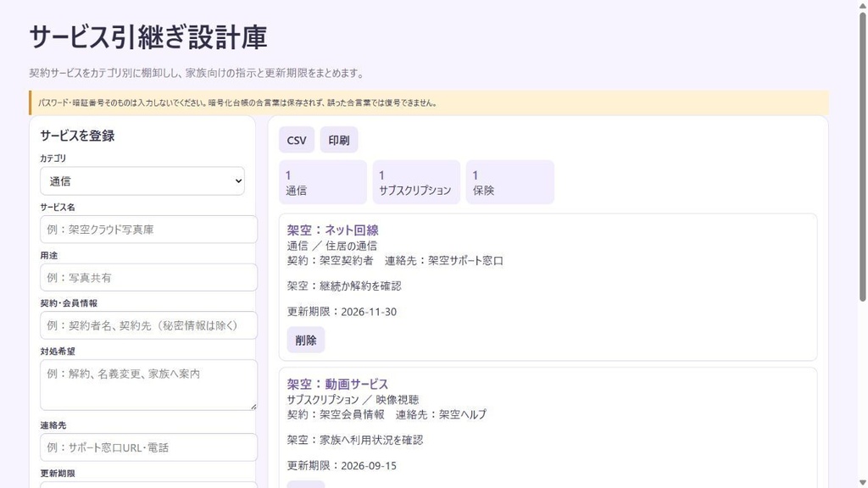868x488 pixels.
Task: Click 通信 ／ 住居の通信 line
Action: [331, 246]
